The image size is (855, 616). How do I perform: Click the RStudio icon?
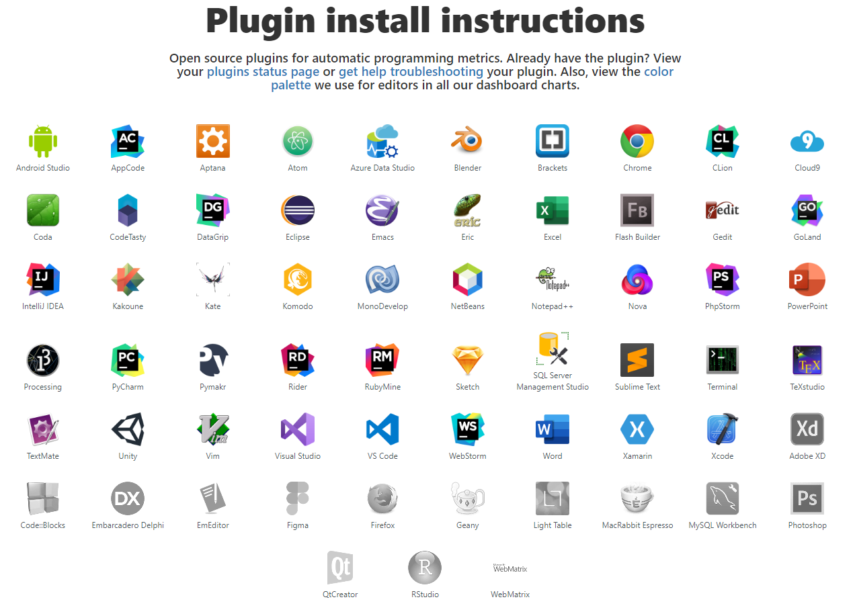425,568
